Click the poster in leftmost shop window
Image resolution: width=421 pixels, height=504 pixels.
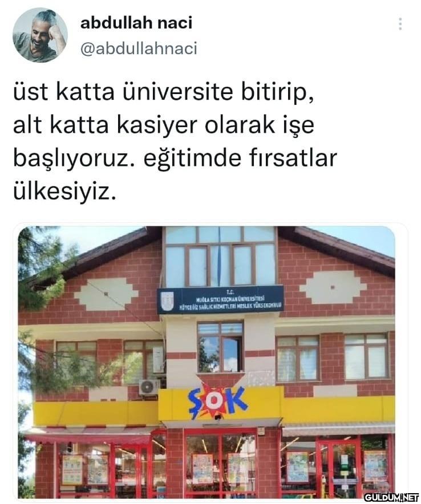click(x=72, y=470)
